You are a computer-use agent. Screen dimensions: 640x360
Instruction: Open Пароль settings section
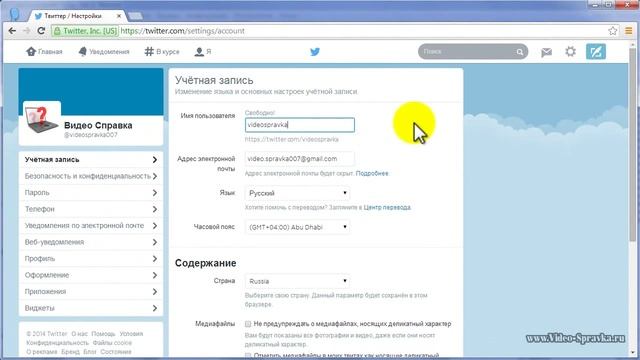91,193
